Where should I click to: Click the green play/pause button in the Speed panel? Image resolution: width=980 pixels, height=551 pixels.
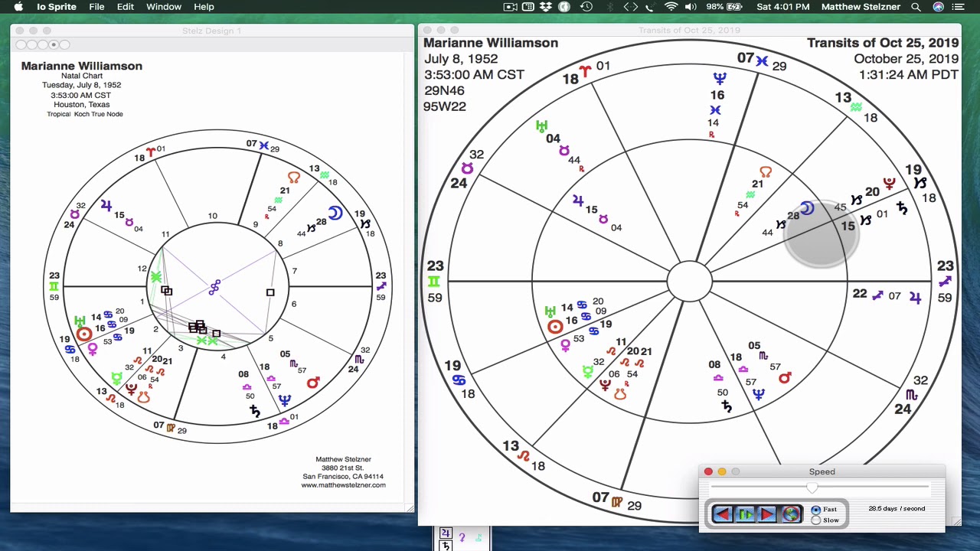pos(744,514)
